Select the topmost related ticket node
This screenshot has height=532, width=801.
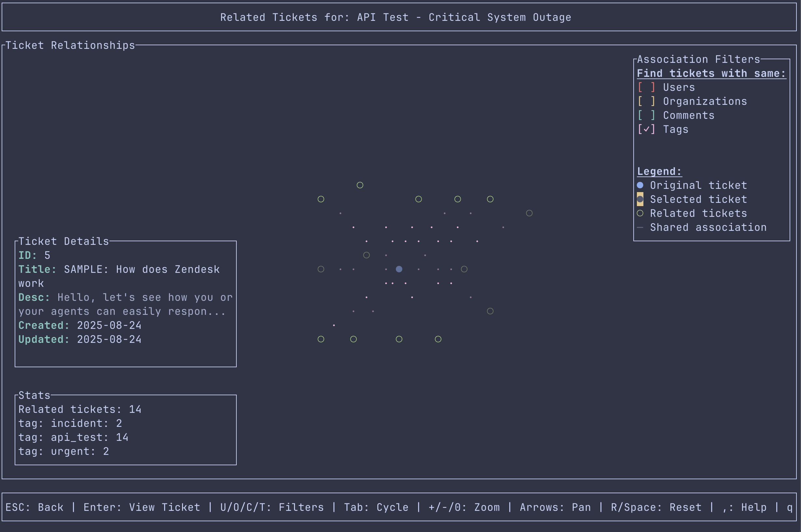coord(360,185)
